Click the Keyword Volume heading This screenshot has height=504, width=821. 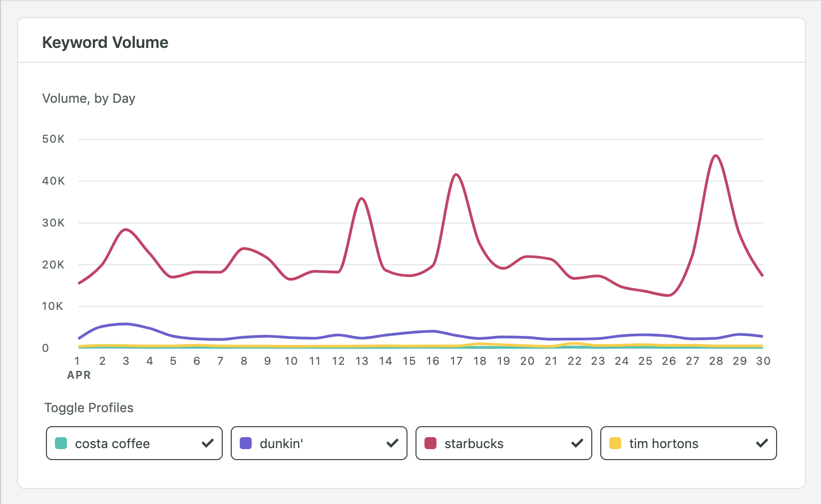pyautogui.click(x=105, y=42)
